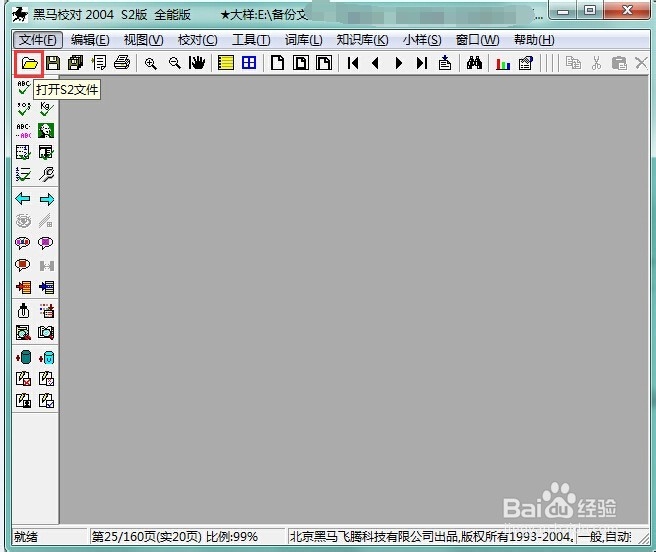This screenshot has width=656, height=552.
Task: Go to the next page arrow
Action: [398, 63]
